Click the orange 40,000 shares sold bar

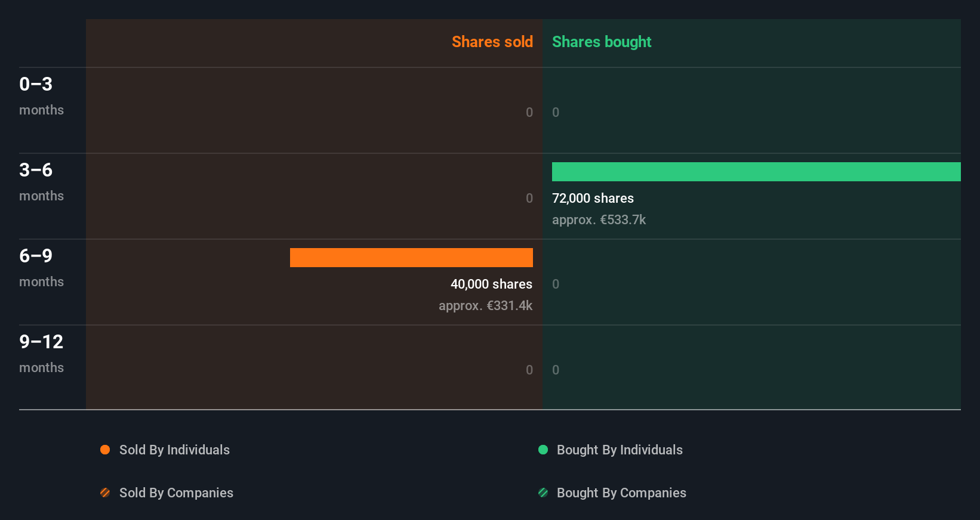tap(411, 258)
